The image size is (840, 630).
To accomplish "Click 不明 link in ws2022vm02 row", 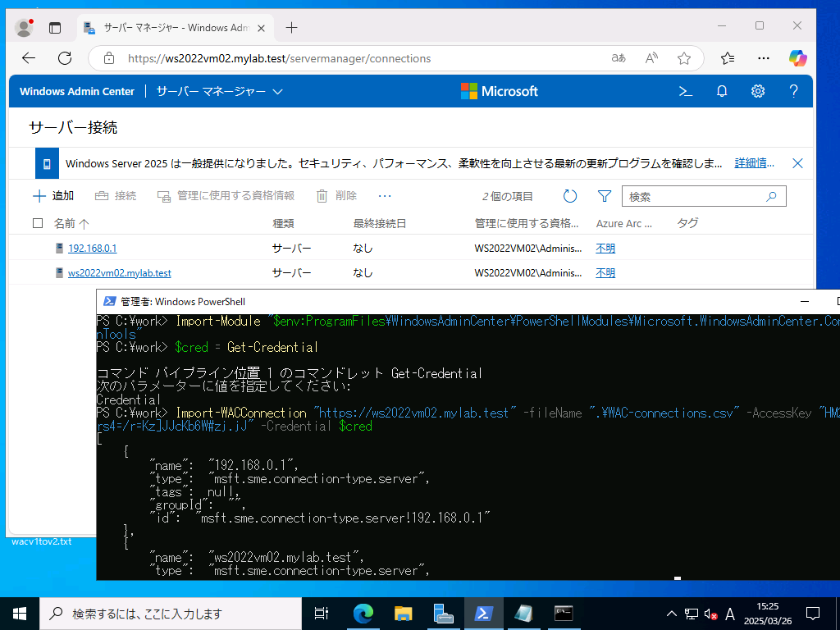I will pyautogui.click(x=605, y=273).
